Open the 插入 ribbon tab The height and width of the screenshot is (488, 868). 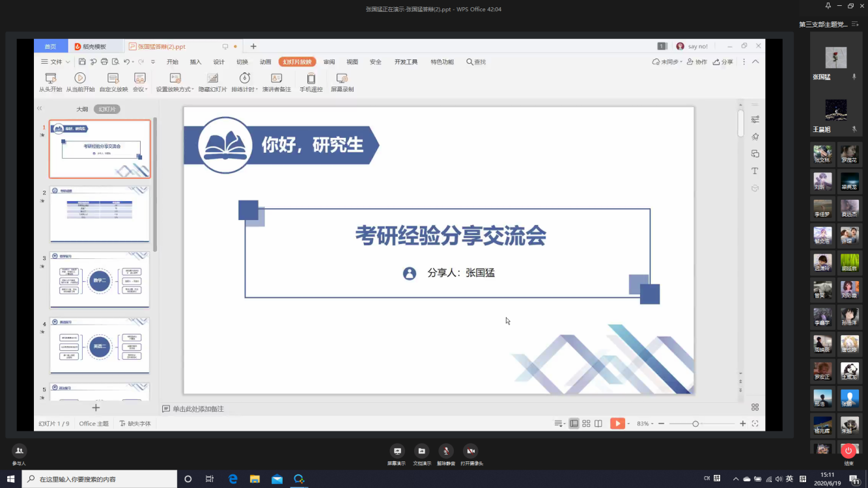click(195, 62)
